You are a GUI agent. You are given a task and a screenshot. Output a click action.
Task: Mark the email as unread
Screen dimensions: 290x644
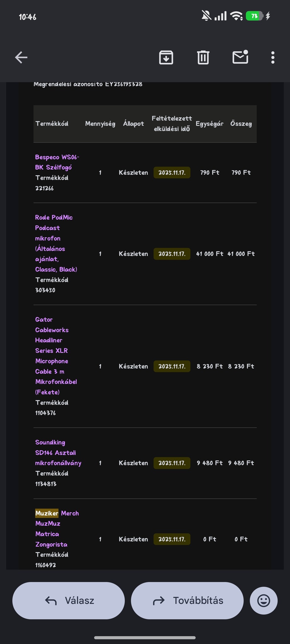(x=240, y=57)
